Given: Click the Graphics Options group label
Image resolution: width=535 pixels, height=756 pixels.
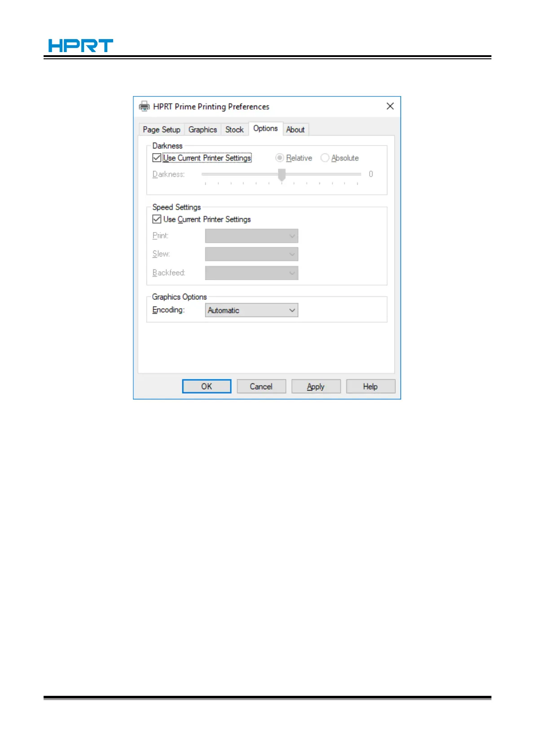Looking at the screenshot, I should (179, 297).
